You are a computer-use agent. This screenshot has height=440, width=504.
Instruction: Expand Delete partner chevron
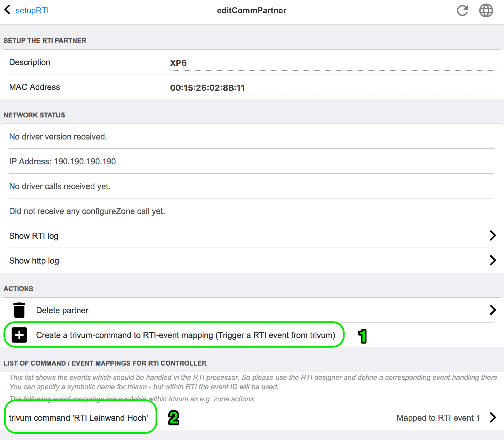[493, 310]
